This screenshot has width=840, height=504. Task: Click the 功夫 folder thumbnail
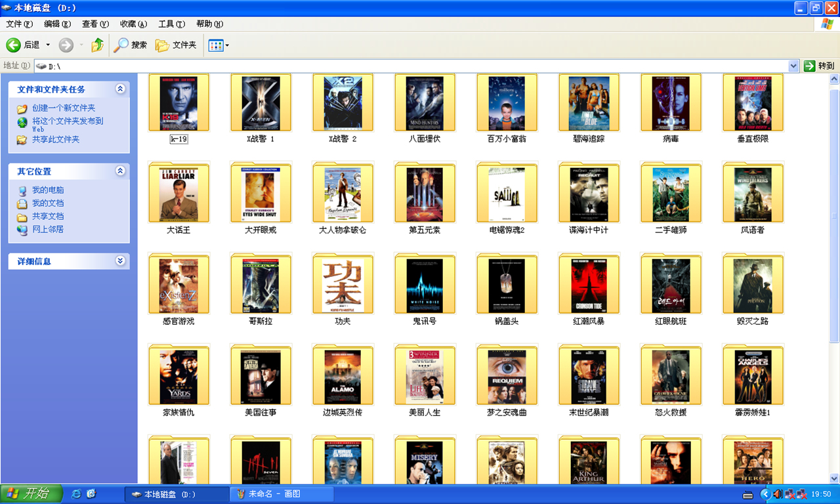click(x=343, y=285)
